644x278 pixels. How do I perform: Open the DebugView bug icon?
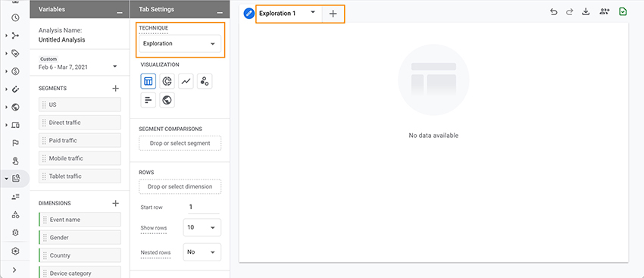coord(15,233)
